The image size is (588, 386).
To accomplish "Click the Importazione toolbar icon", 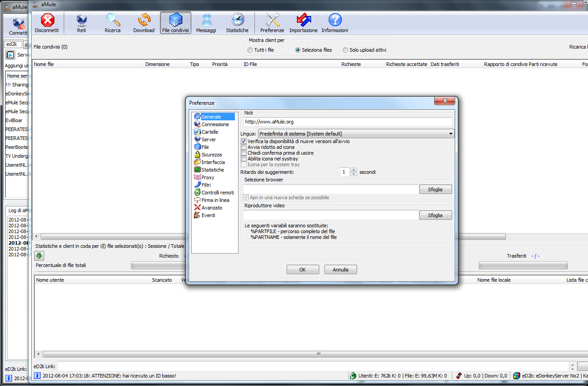I will [x=303, y=23].
